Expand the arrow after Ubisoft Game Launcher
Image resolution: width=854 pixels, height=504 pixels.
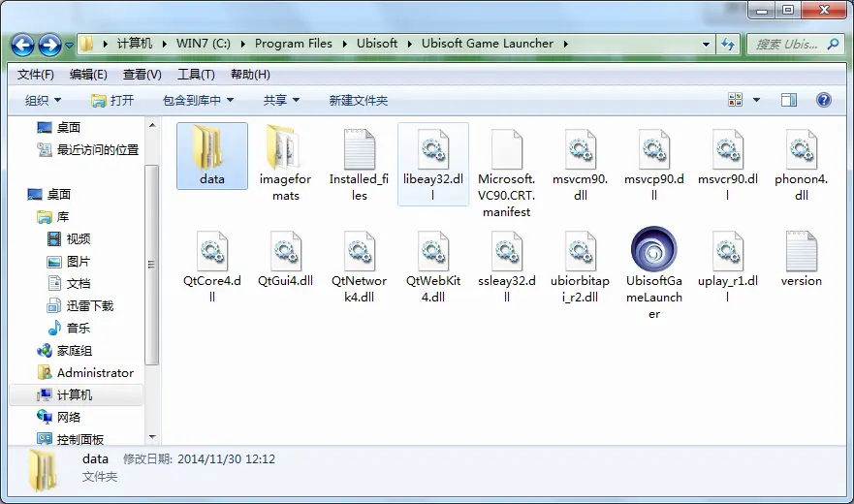click(x=565, y=44)
